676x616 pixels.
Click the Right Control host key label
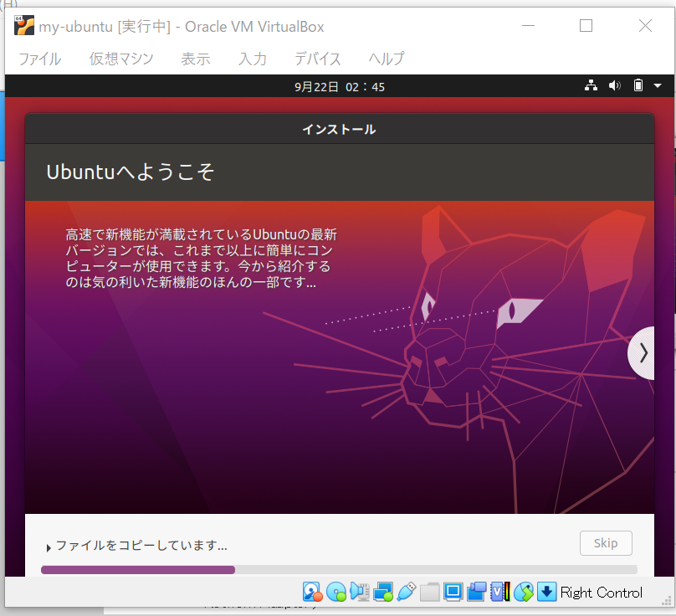pyautogui.click(x=601, y=593)
